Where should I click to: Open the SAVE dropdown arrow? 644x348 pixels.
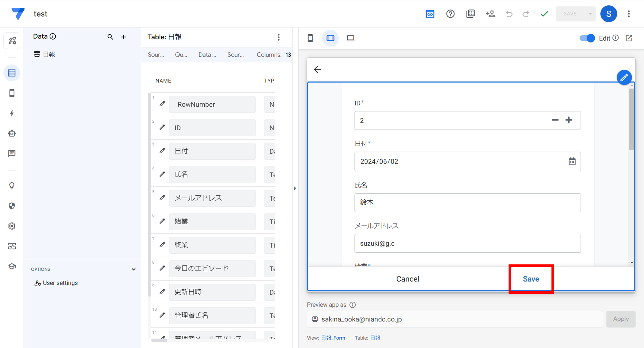(590, 14)
